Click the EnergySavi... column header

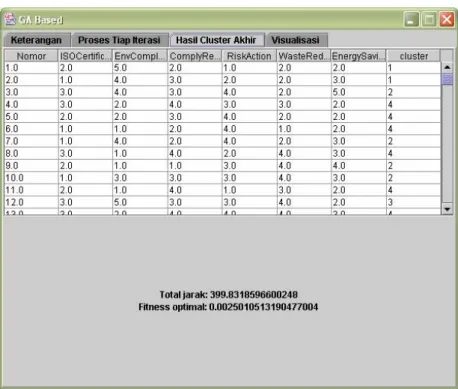pyautogui.click(x=359, y=56)
